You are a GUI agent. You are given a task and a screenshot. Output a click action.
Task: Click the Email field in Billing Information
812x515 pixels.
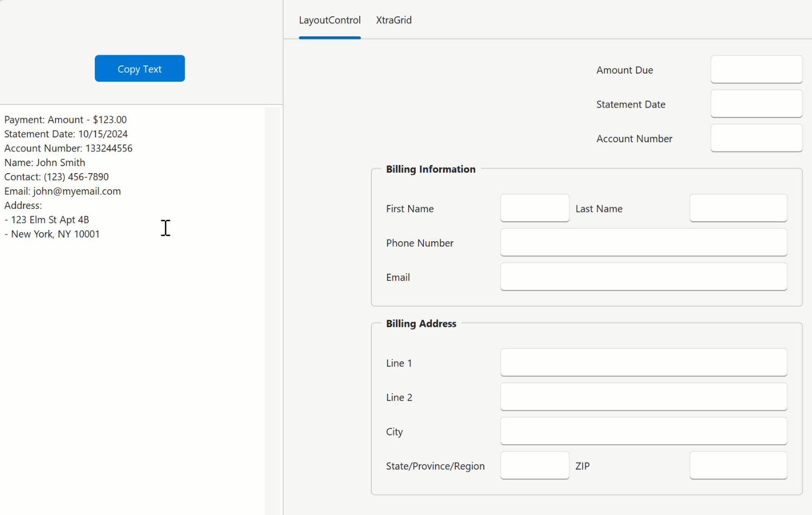(643, 276)
